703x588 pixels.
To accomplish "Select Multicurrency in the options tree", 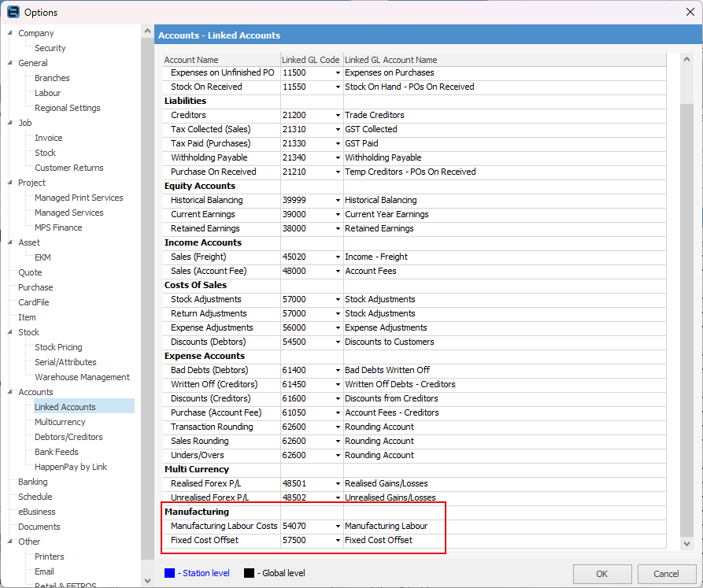I will pyautogui.click(x=60, y=422).
